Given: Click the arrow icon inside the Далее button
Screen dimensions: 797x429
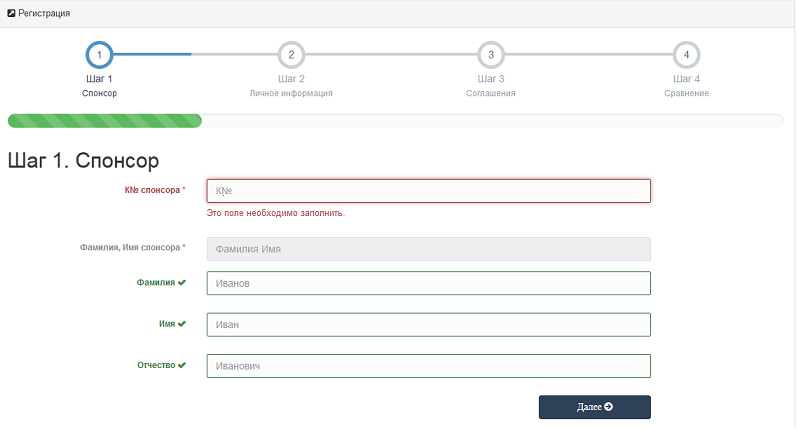Looking at the screenshot, I should point(608,407).
